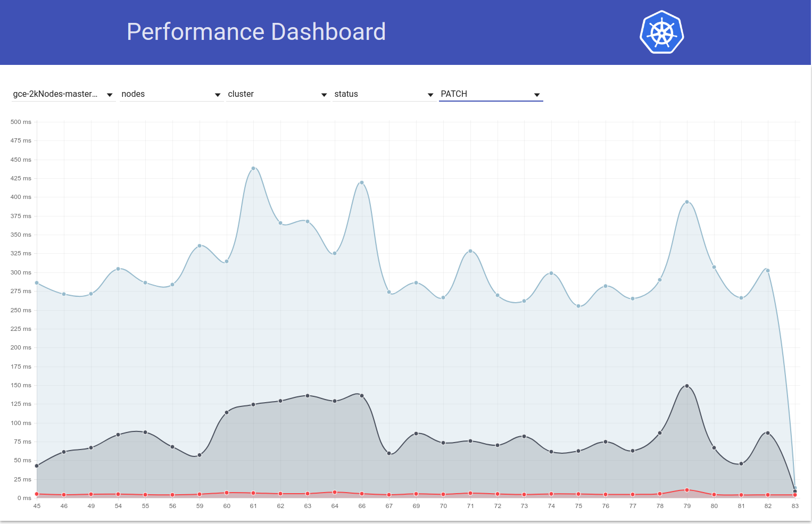Click the Performance Dashboard title

[256, 32]
